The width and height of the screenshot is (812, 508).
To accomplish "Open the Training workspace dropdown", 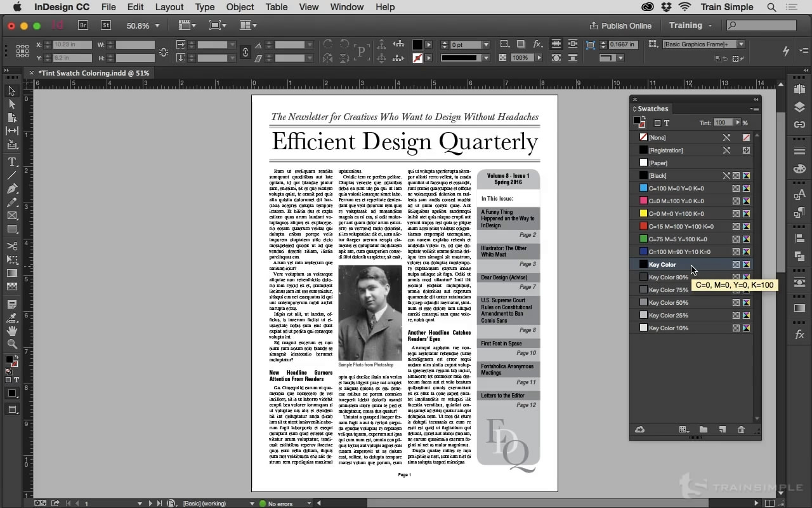I will coord(690,25).
